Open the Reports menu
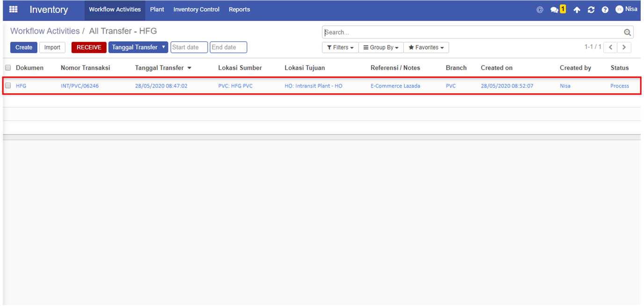 point(239,9)
